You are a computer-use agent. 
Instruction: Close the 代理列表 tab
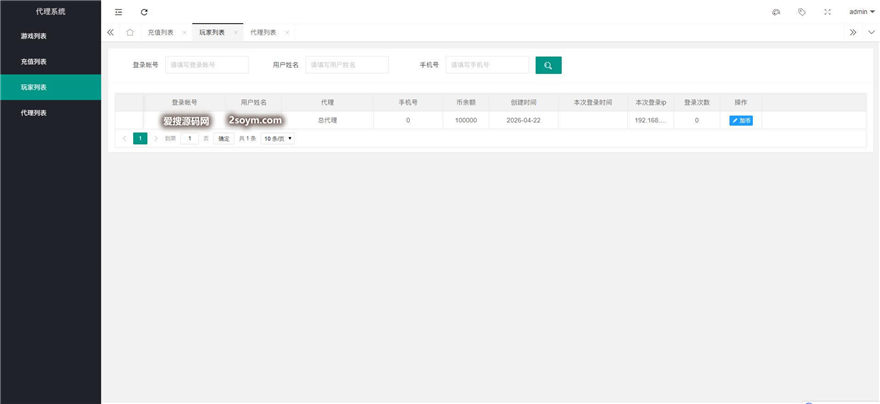coord(287,32)
